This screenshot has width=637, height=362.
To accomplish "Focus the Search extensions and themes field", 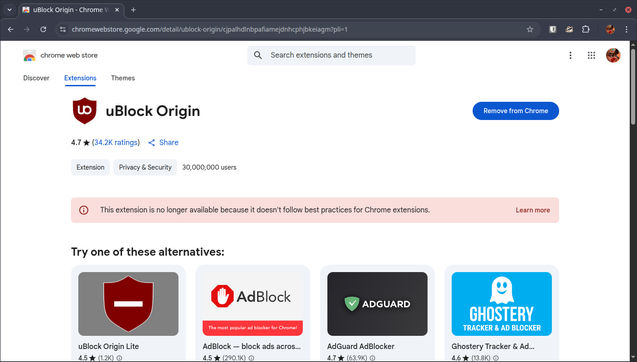I will pos(331,55).
